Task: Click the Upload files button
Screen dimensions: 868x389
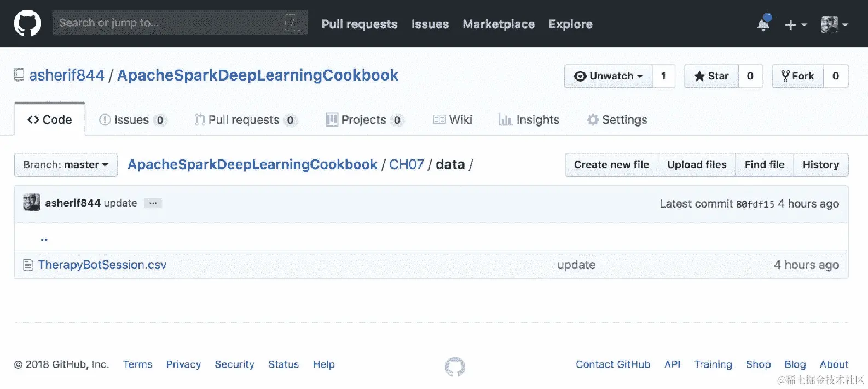Action: (697, 165)
